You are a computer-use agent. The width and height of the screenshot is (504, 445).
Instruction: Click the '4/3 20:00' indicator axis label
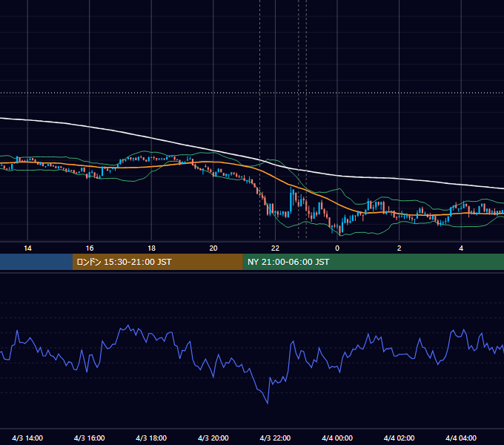coord(213,438)
